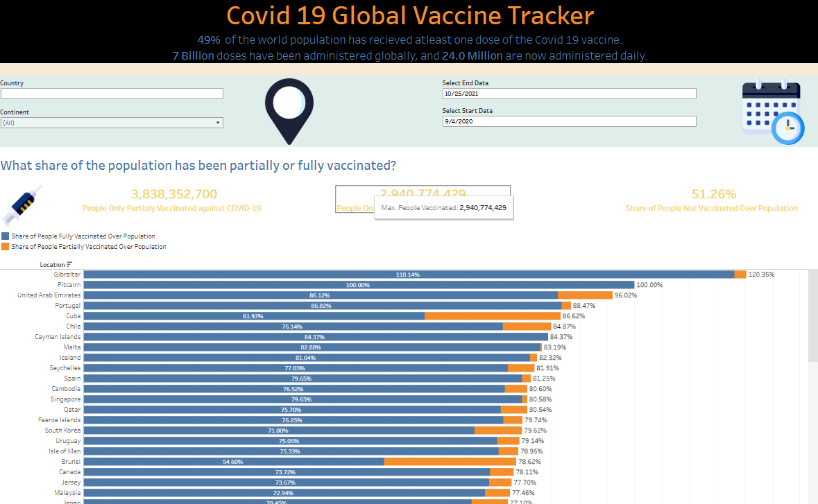Open the Continent dropdown
Viewport: 818px width, 504px height.
point(112,123)
